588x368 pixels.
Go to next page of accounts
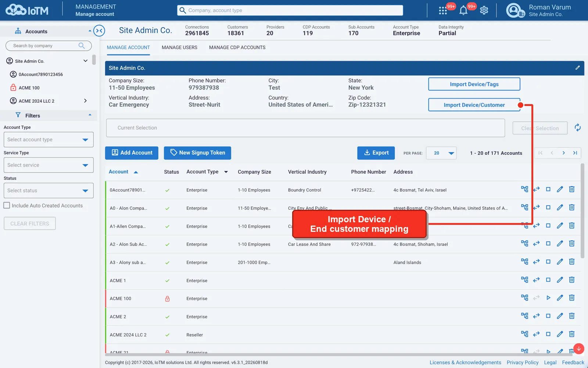tap(563, 153)
